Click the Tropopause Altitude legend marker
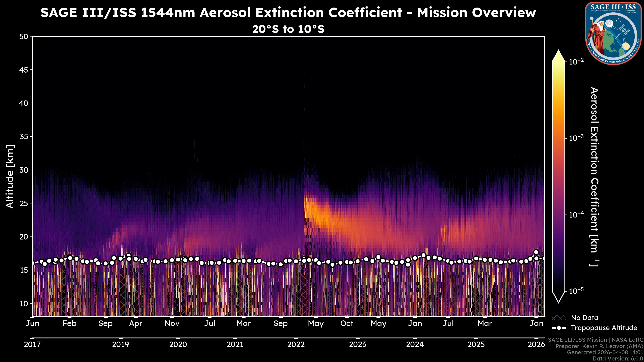 [x=559, y=328]
